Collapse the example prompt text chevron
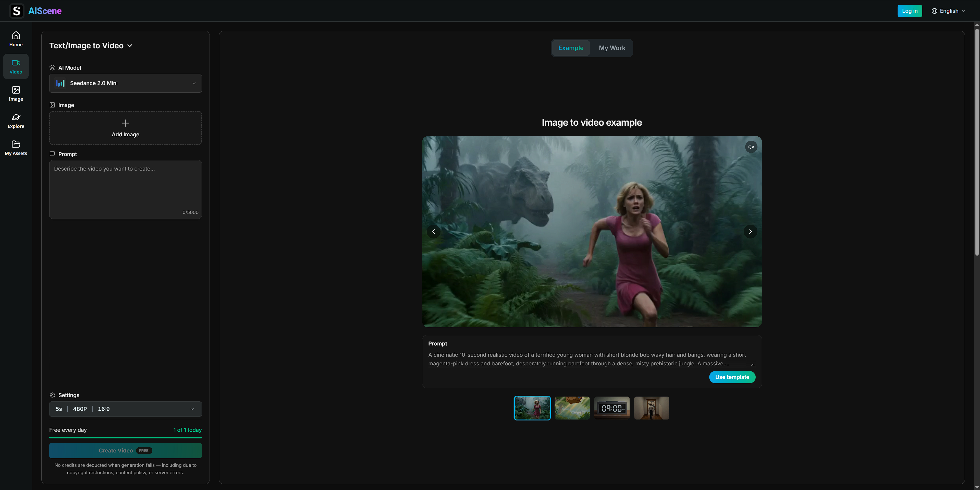 753,365
